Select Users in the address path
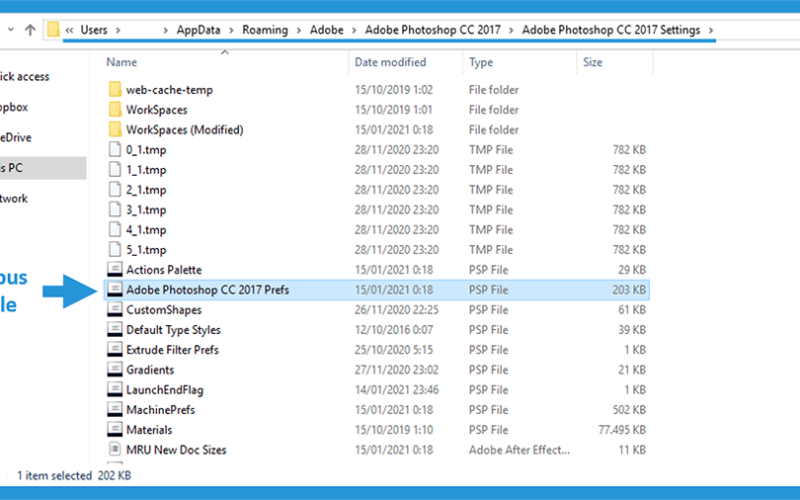 94,30
